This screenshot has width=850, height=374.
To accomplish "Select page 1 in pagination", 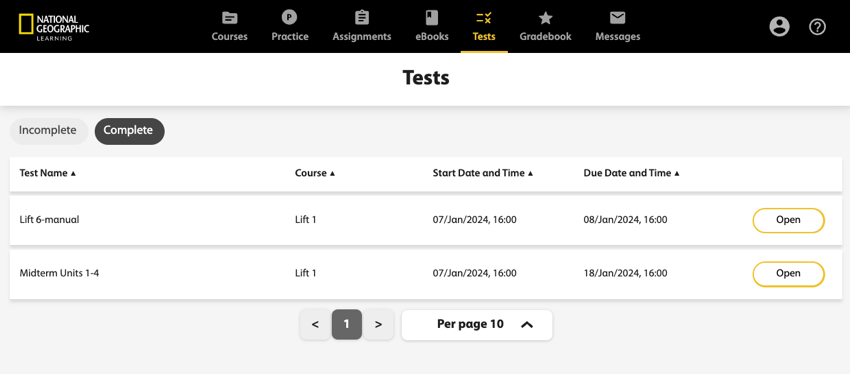I will (x=346, y=325).
